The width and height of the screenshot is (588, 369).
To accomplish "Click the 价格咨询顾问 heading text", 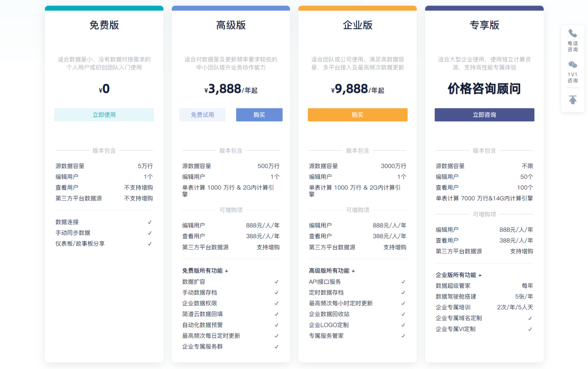I will [484, 89].
